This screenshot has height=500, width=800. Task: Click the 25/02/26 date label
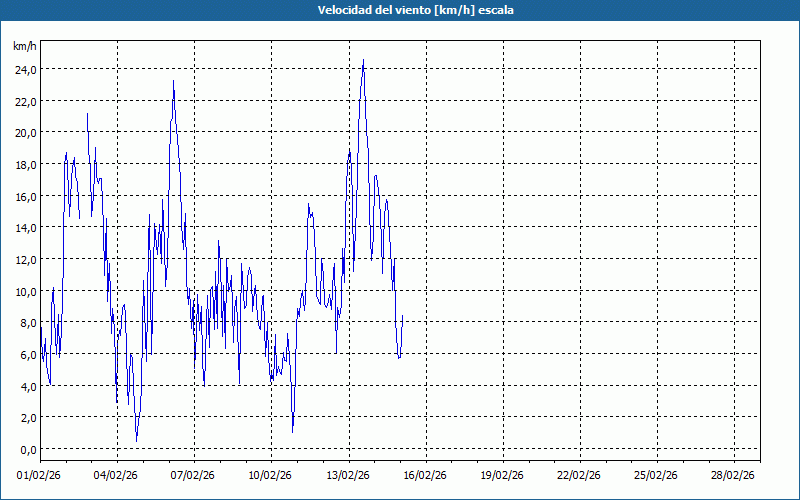pos(656,476)
